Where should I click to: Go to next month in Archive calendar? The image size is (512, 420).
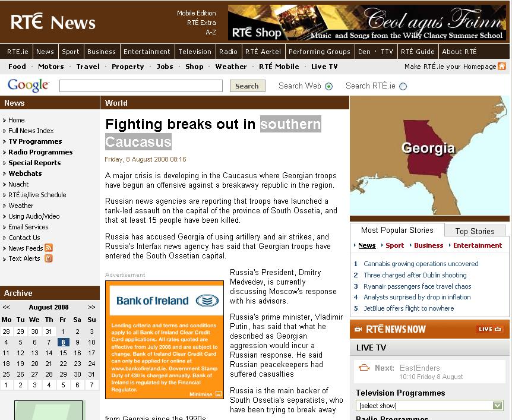[x=91, y=307]
